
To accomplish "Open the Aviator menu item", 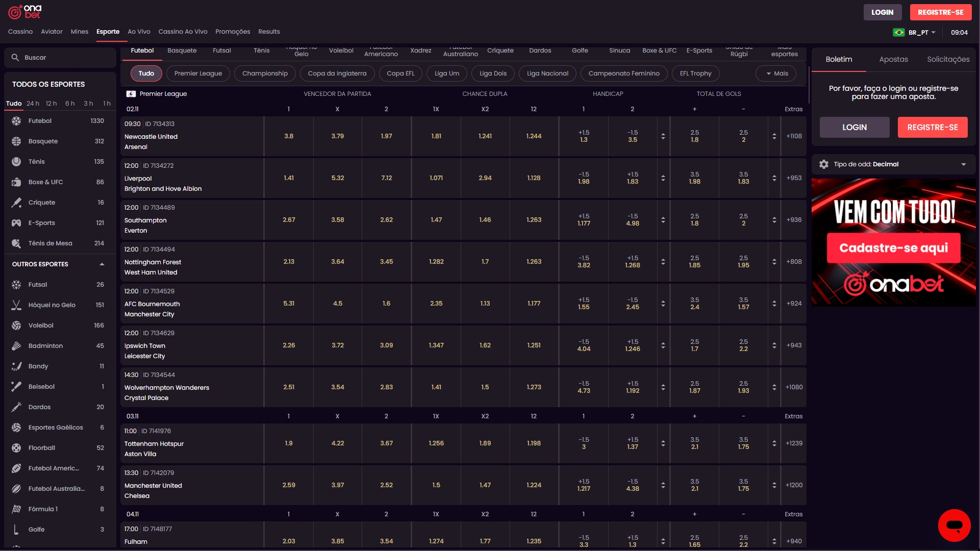I will coord(52,32).
